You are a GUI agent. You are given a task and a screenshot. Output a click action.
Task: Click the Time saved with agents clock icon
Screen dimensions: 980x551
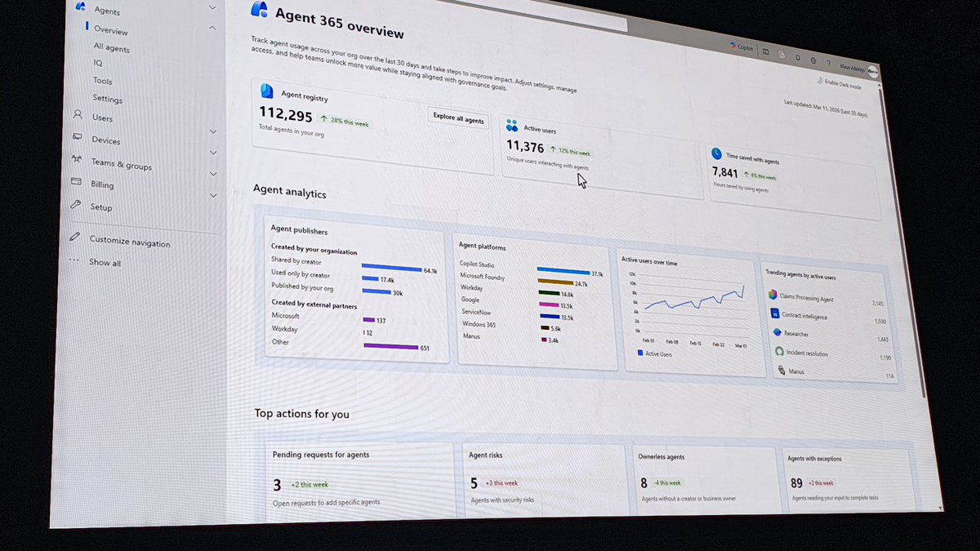(x=716, y=153)
